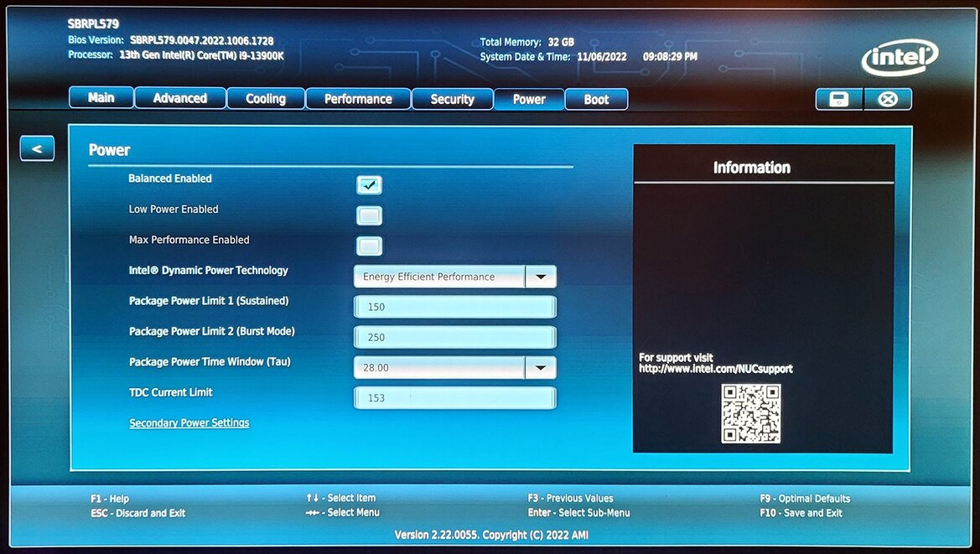Click the back arrow button

click(37, 148)
